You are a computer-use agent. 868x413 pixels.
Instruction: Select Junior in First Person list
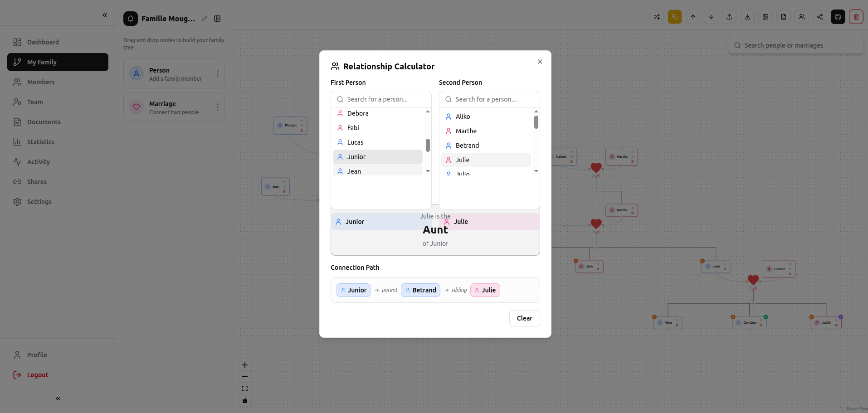click(378, 157)
